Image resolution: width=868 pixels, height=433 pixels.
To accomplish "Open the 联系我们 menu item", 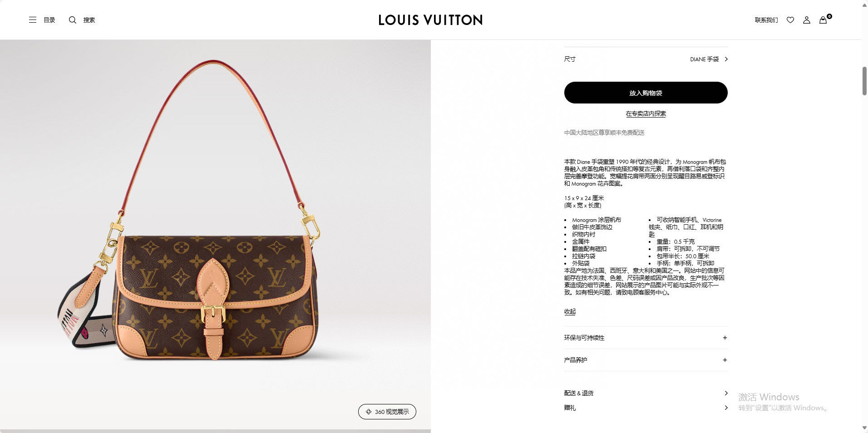I will 766,20.
